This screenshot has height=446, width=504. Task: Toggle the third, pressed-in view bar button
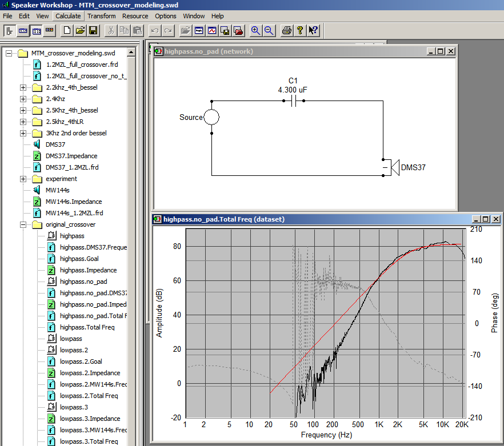[x=37, y=31]
